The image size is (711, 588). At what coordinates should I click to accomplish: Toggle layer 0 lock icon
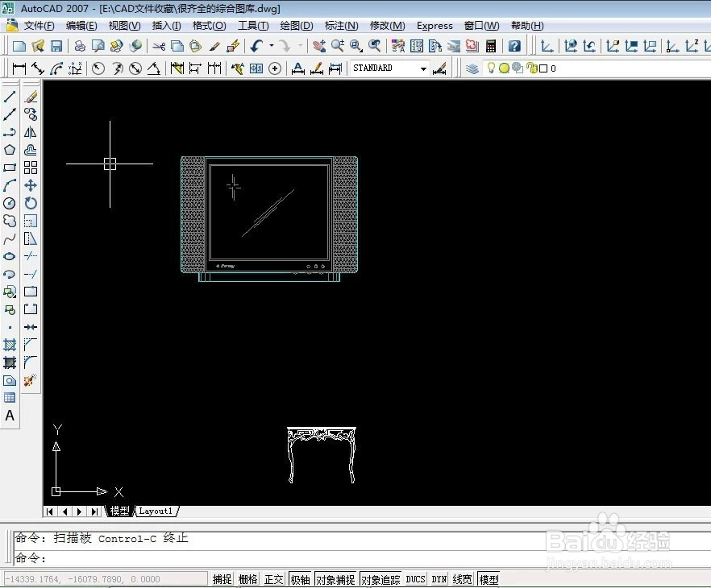click(x=532, y=68)
